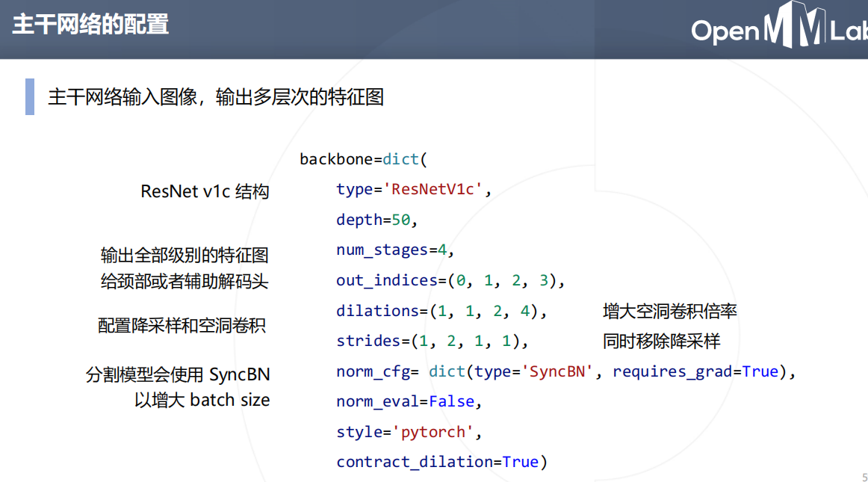Select the dilations=(1, 1, 2, 4) line
Image resolution: width=868 pixels, height=482 pixels.
click(441, 311)
